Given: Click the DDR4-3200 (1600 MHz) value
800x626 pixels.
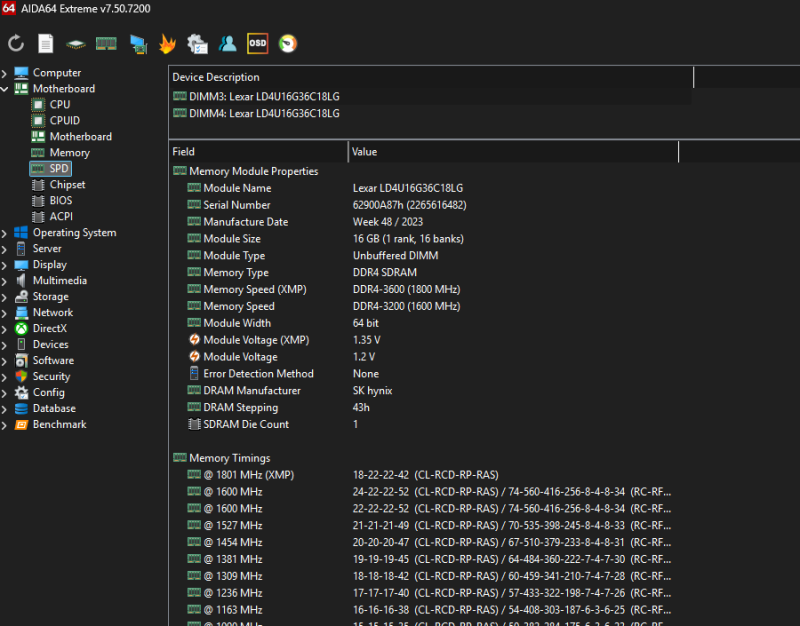Looking at the screenshot, I should (406, 306).
